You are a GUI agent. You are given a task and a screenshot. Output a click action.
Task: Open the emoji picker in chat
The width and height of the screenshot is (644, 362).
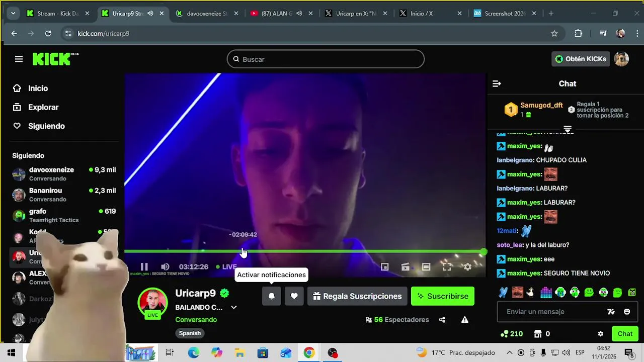tap(627, 312)
